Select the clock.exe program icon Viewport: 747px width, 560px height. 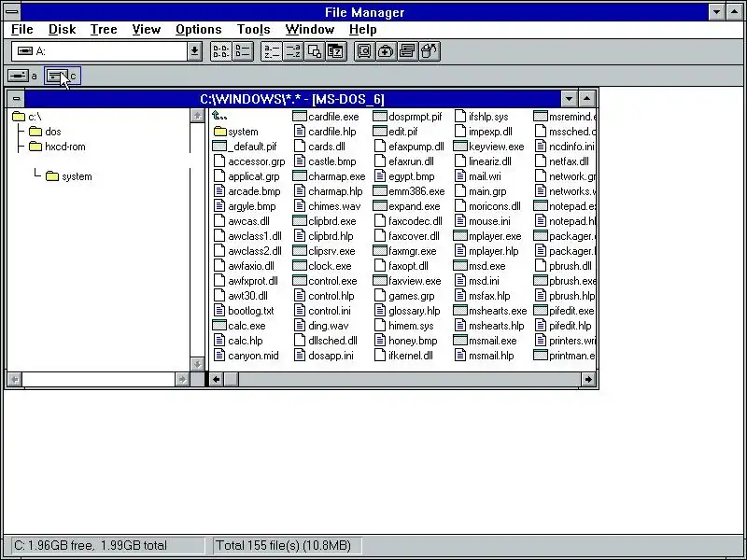[x=299, y=266]
